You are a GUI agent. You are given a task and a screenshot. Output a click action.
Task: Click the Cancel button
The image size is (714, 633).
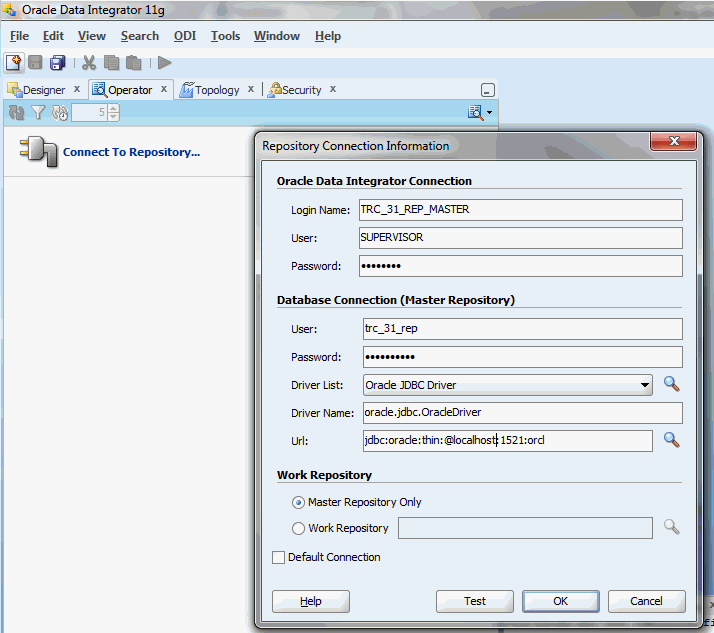[646, 601]
